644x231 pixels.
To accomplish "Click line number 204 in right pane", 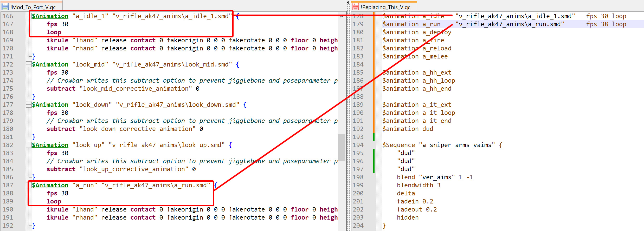I will (x=358, y=226).
